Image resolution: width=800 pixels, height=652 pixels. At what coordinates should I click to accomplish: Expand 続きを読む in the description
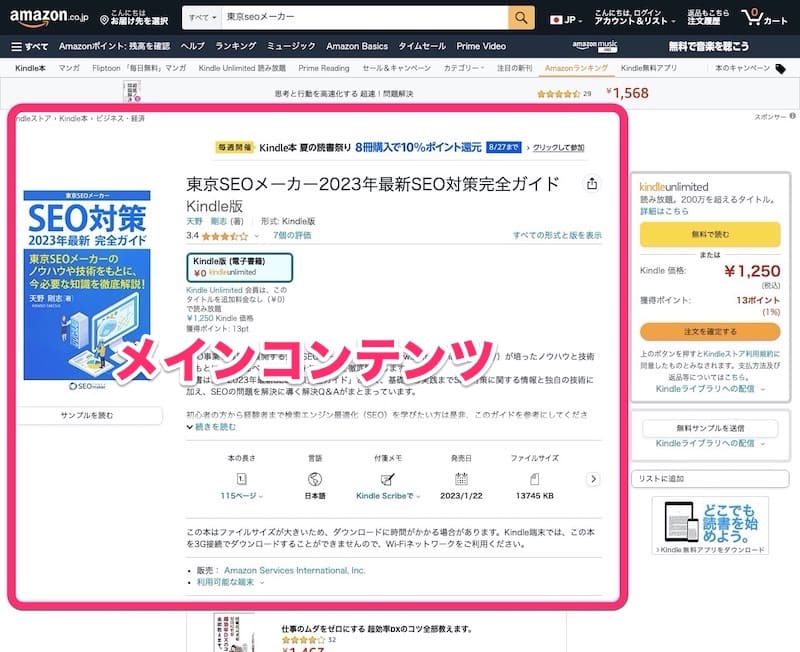click(213, 427)
